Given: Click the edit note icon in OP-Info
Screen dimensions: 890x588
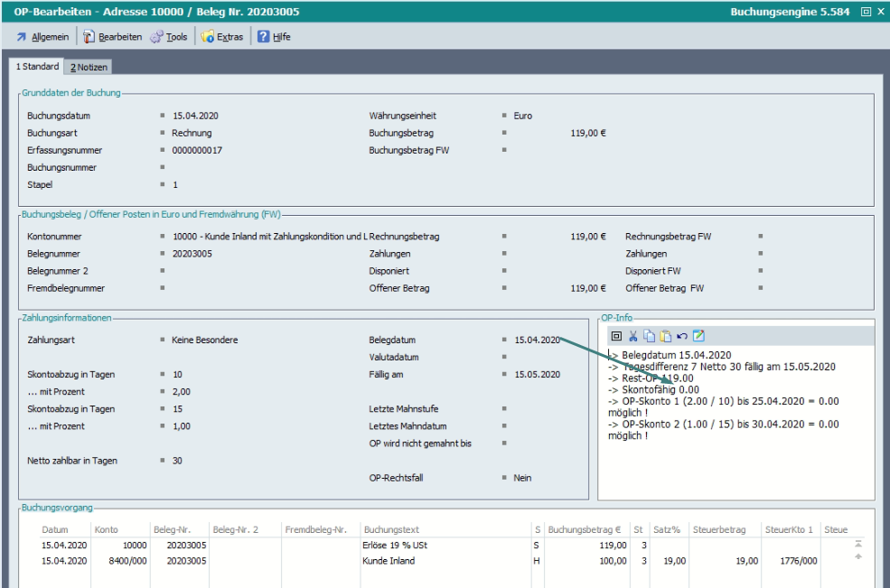Looking at the screenshot, I should coord(698,336).
